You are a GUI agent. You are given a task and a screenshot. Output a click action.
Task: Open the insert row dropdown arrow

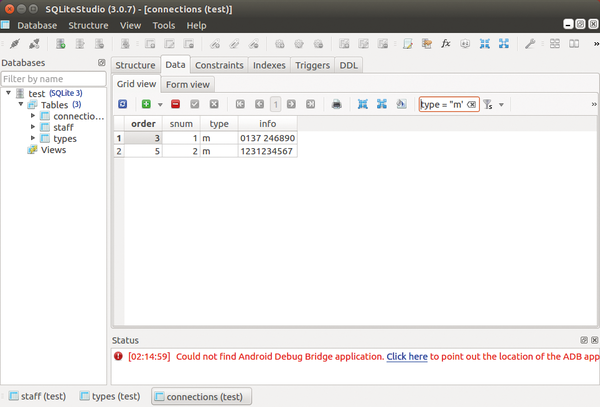click(x=159, y=104)
